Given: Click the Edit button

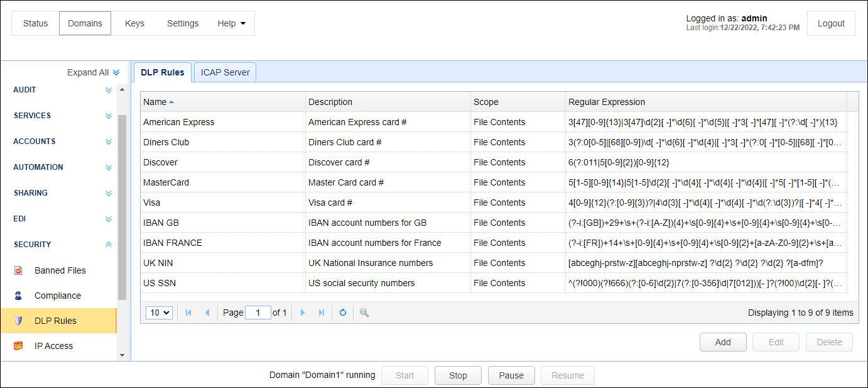Looking at the screenshot, I should tap(776, 342).
